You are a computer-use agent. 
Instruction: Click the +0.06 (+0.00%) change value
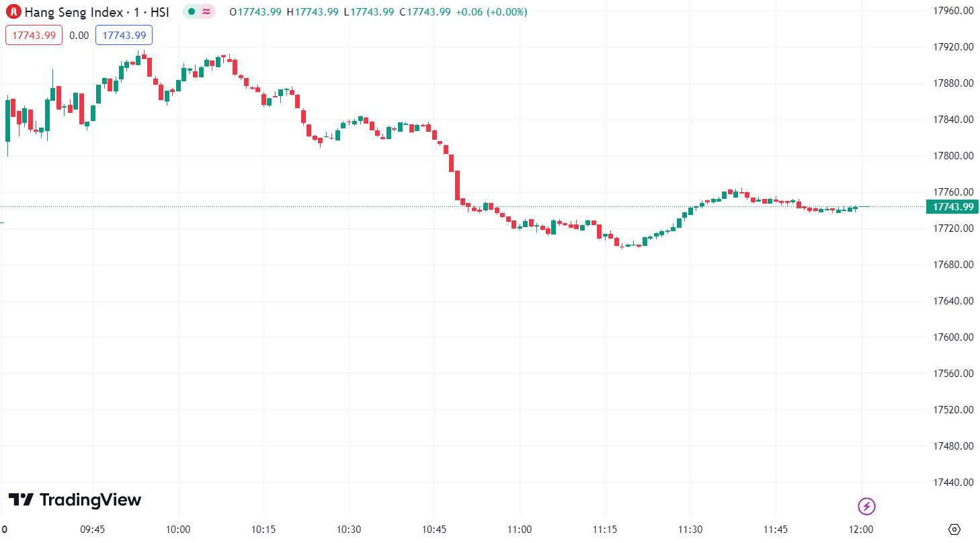click(x=491, y=12)
